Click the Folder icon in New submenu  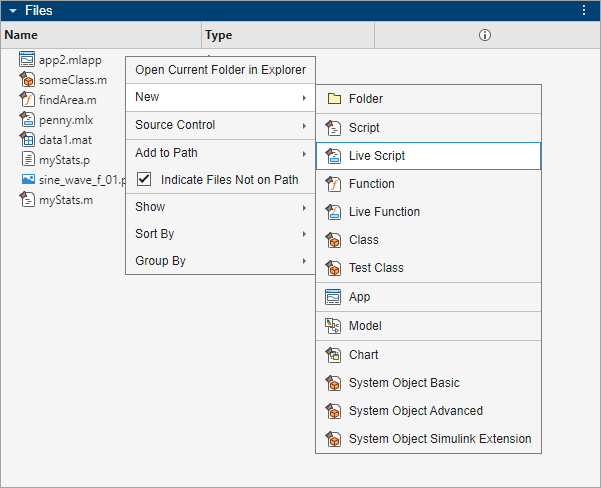coord(333,99)
